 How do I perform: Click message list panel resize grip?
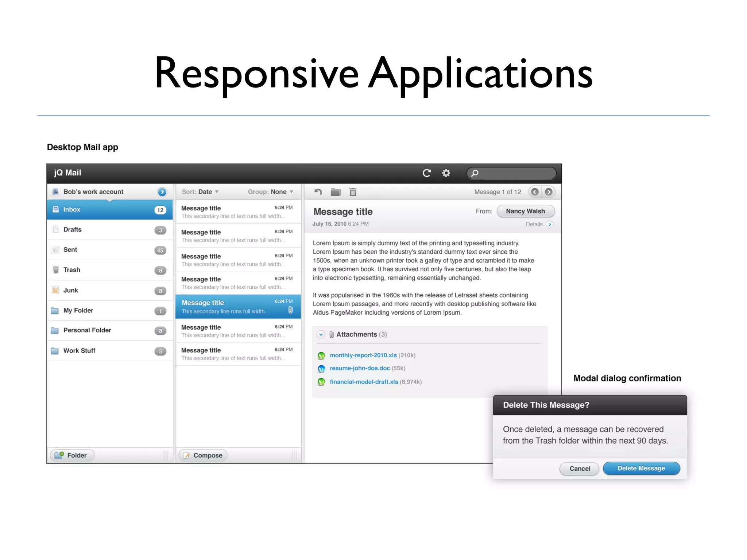pos(294,455)
